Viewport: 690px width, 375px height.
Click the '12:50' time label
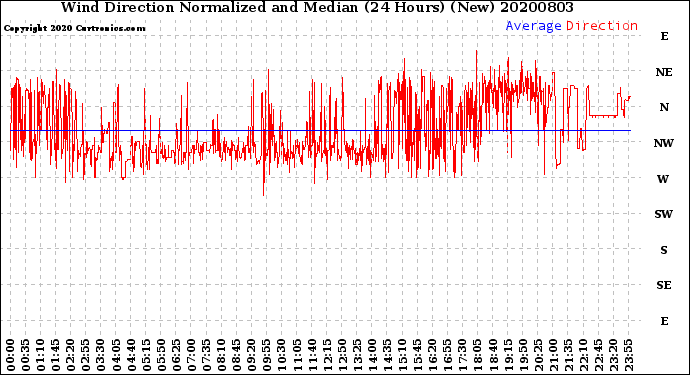pyautogui.click(x=342, y=355)
